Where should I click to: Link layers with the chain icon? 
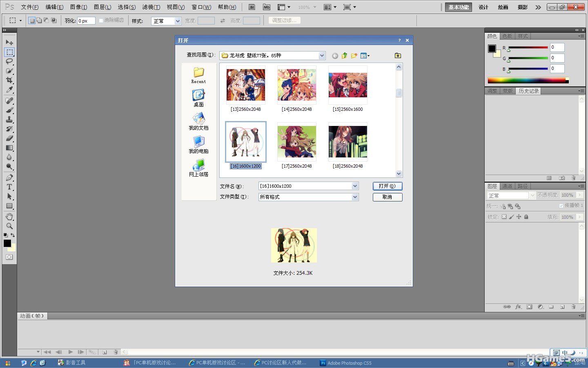click(507, 307)
